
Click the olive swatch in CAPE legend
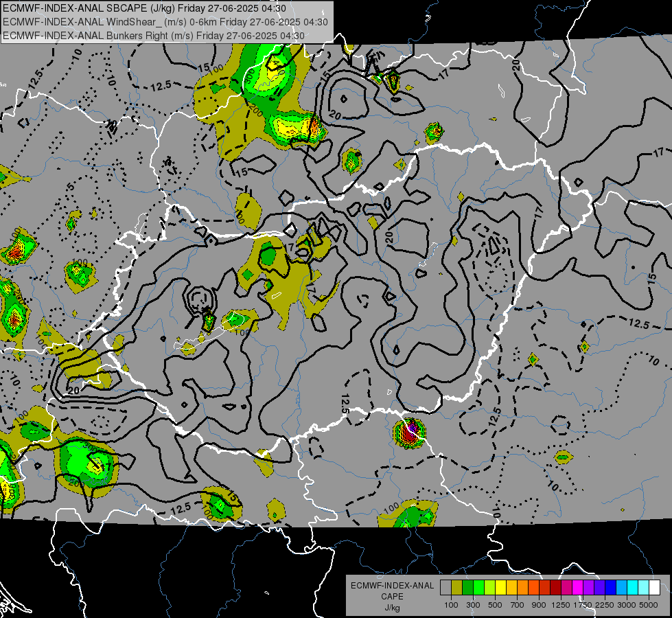coord(457,588)
